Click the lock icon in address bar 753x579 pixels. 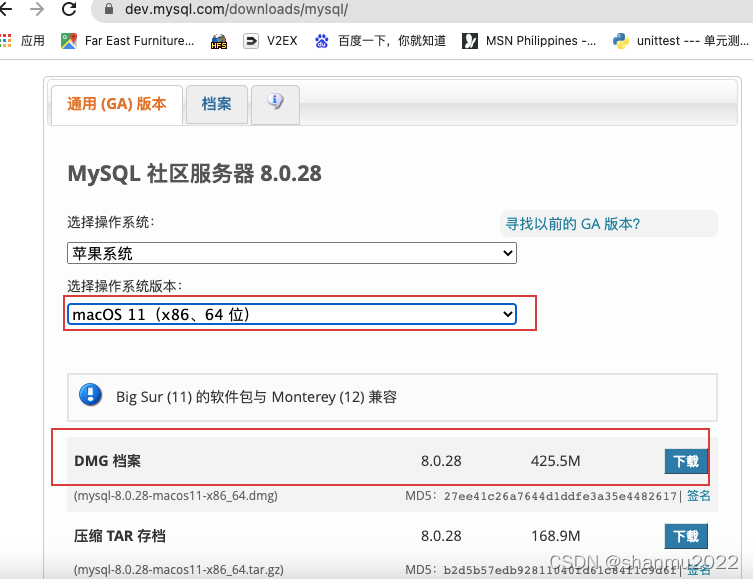110,9
